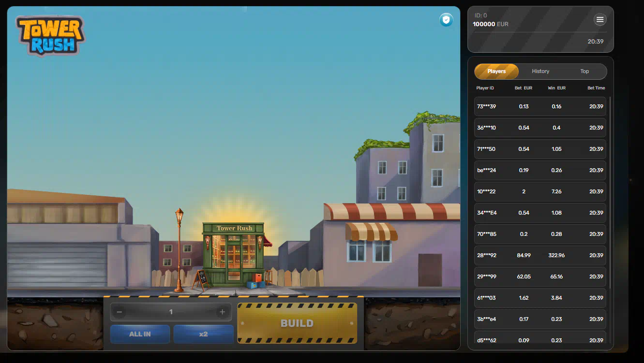Open the hamburger menu icon
The image size is (644, 363).
point(600,19)
